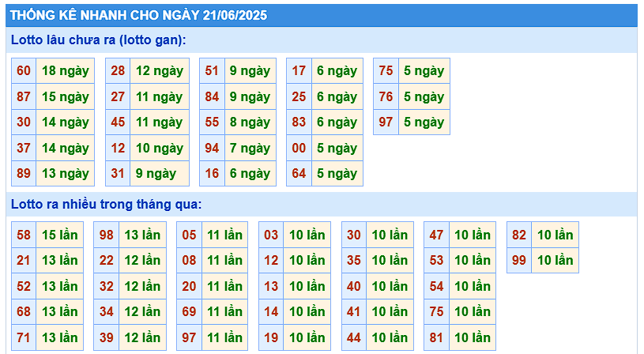Select lotto gan number 87
Screen dimensions: 644x354
coord(24,96)
